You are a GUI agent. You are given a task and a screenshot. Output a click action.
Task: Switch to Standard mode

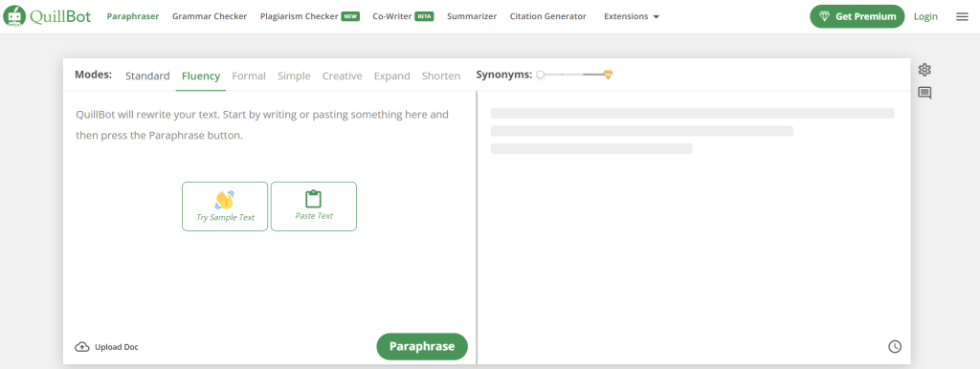point(147,76)
